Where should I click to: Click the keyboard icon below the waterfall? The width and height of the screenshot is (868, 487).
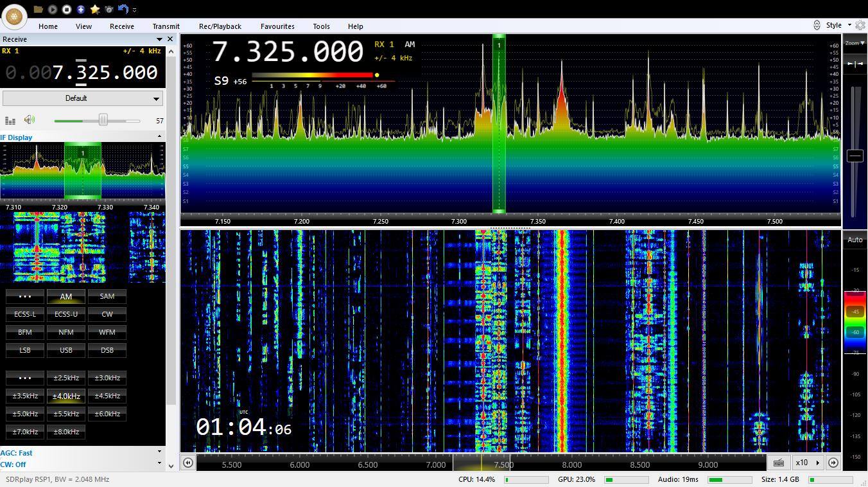coord(779,463)
